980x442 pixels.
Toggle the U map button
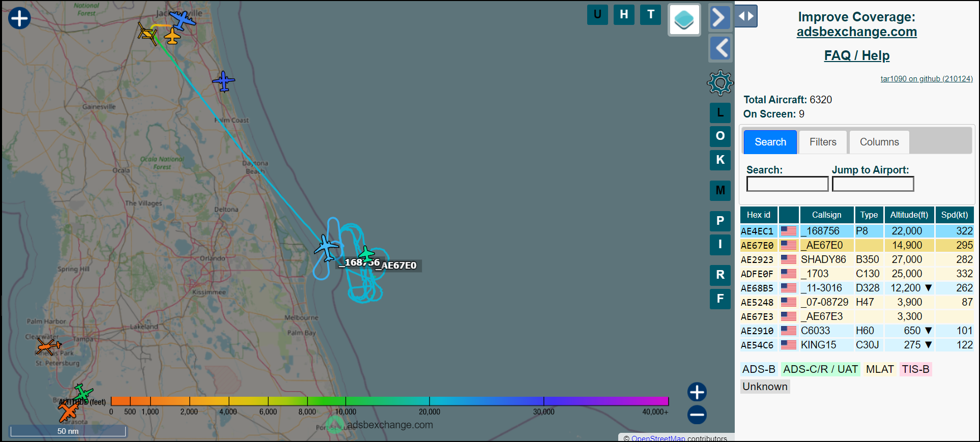pyautogui.click(x=597, y=15)
